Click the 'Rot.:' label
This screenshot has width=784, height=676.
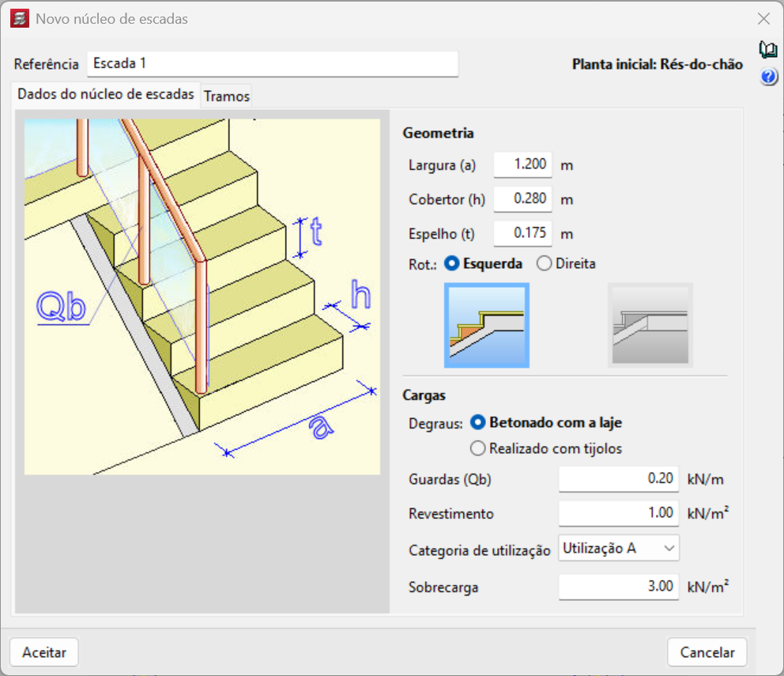[x=423, y=265]
